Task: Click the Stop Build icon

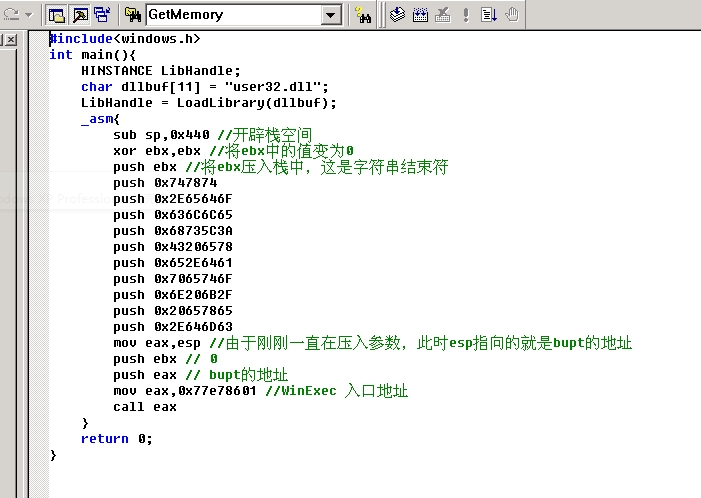Action: coord(443,15)
